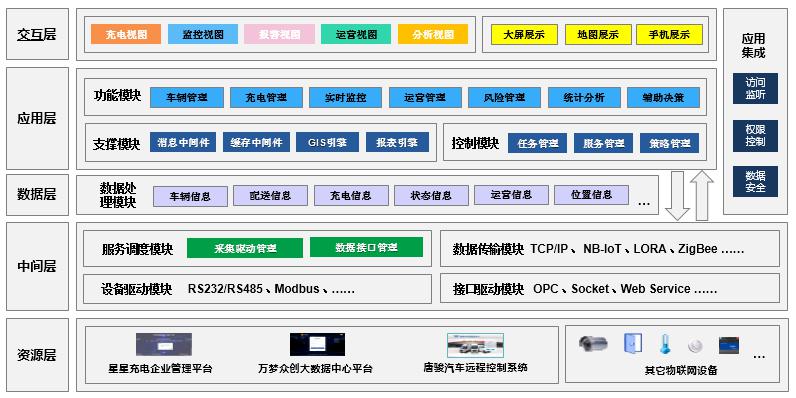This screenshot has width=796, height=398.
Task: Click the green 采集驱动管理 block
Action: click(x=245, y=248)
